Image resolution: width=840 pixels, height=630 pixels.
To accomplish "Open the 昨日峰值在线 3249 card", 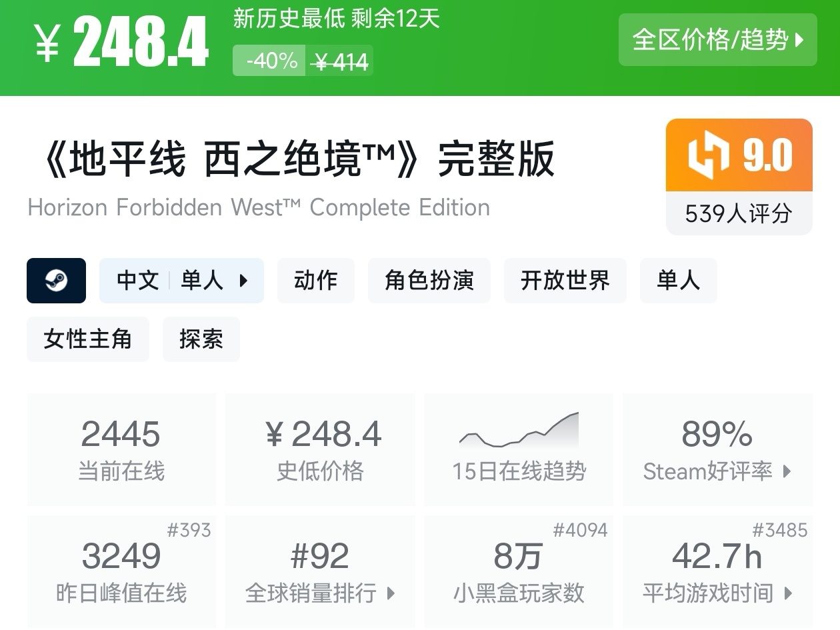I will pos(121,571).
